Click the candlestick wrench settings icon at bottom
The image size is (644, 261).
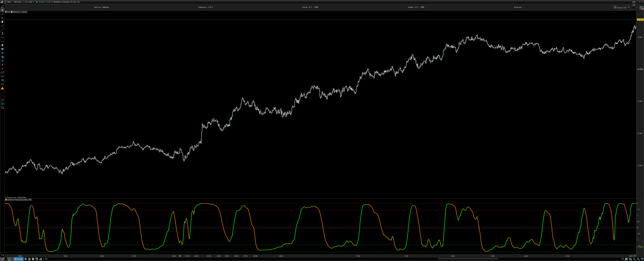point(40,259)
